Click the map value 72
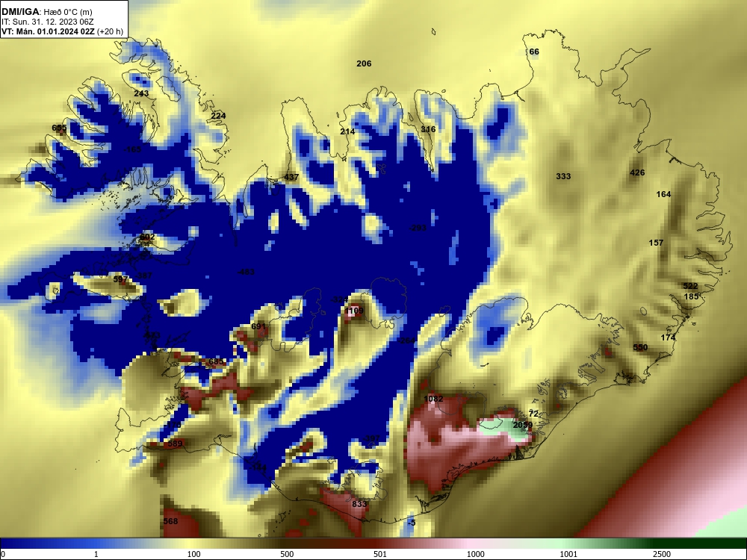 point(533,414)
